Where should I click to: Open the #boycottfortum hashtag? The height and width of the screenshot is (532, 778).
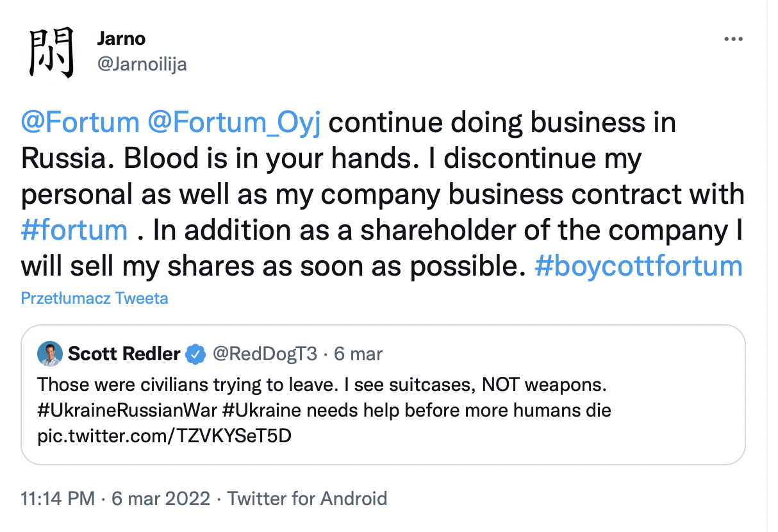point(638,265)
